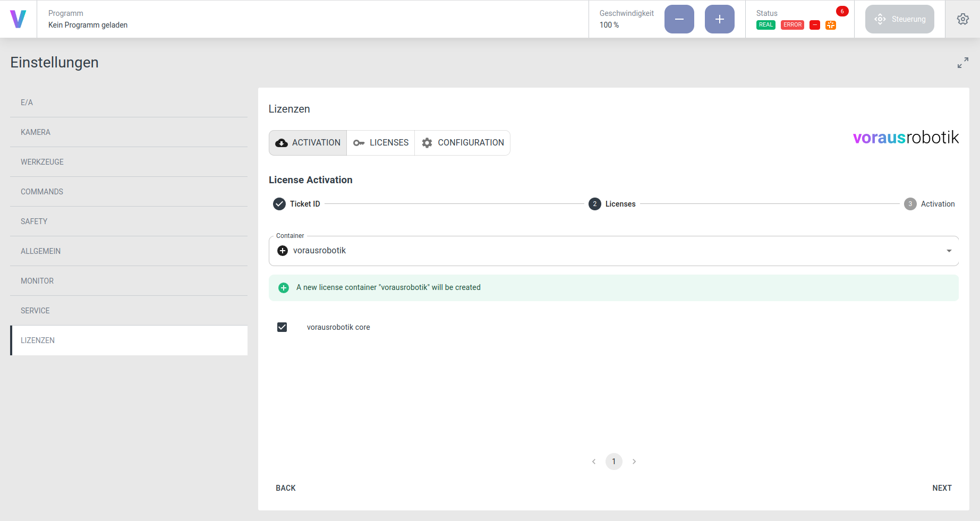Increase speed with the plus button
This screenshot has width=980, height=521.
pos(719,19)
